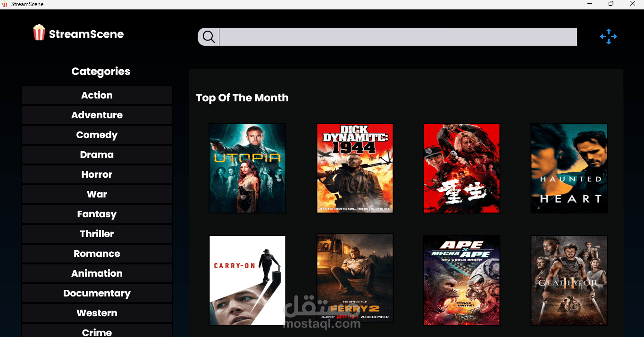Select the Adventure category
The height and width of the screenshot is (337, 644).
[x=97, y=115]
